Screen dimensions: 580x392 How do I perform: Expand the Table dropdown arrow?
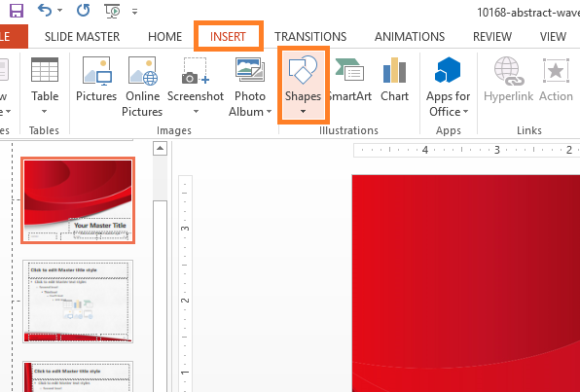pos(44,111)
